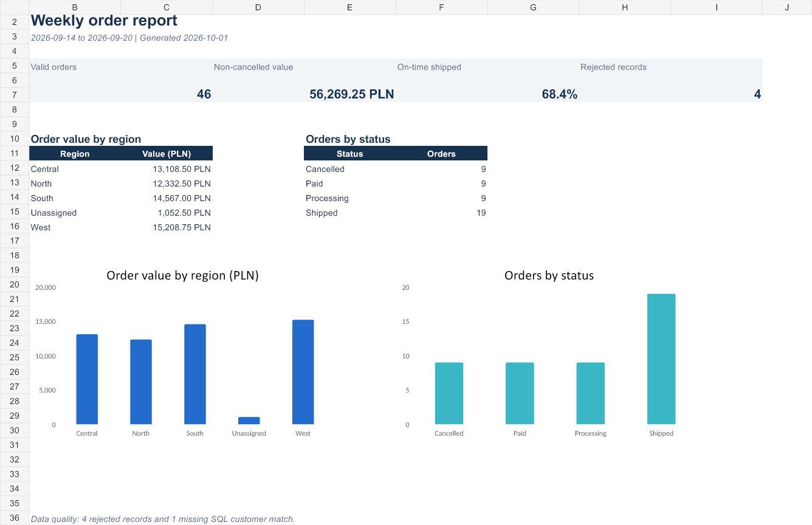Select the "Valid orders" label cell
812x525 pixels.
pyautogui.click(x=53, y=67)
